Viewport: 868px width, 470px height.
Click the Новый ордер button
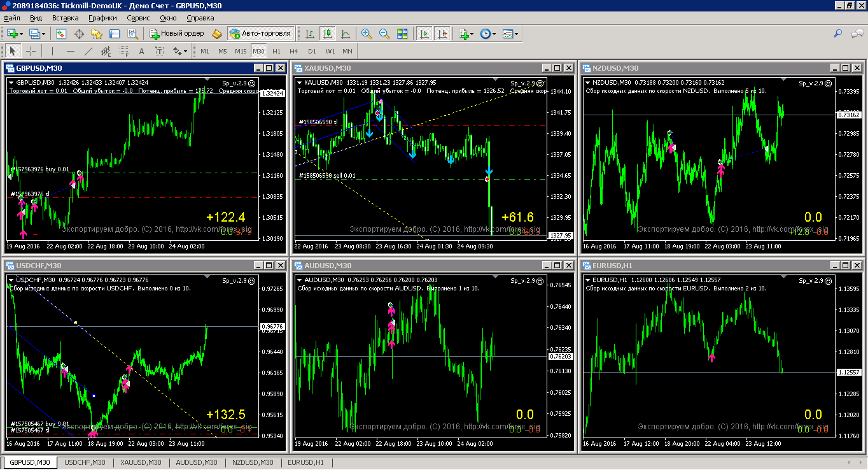pos(176,34)
